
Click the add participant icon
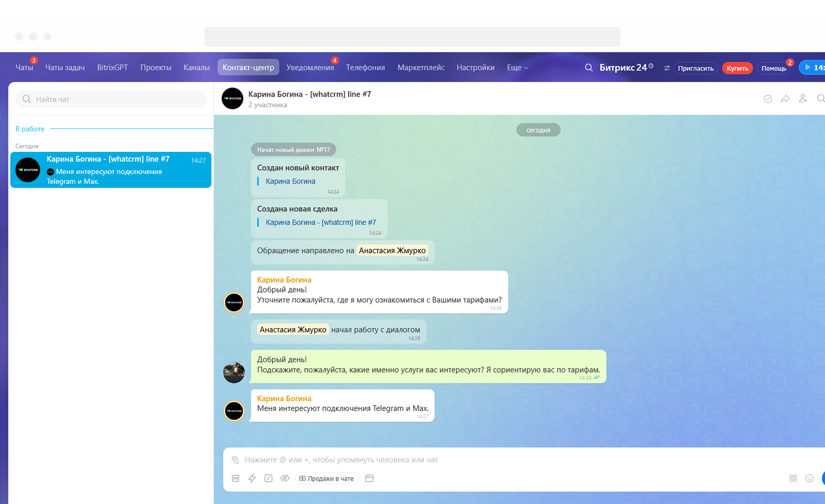pyautogui.click(x=803, y=99)
